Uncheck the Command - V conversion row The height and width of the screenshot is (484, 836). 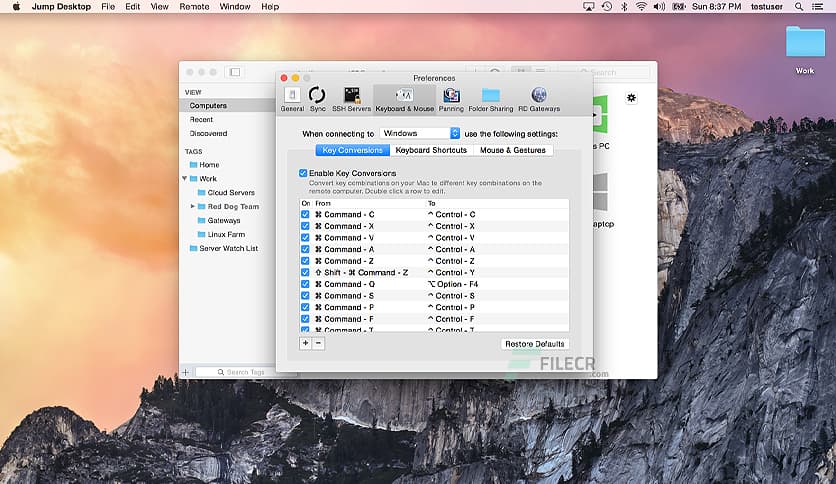click(x=305, y=238)
